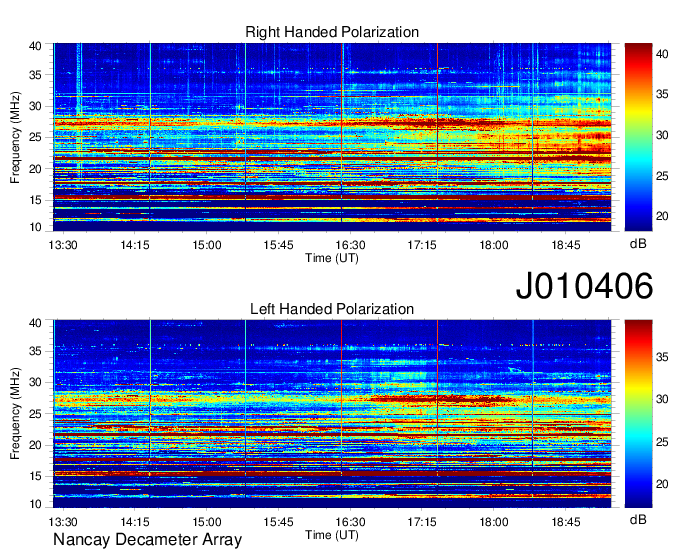The image size is (680, 552).
Task: Click the 40 MHz frequency tick on Right Handed plot
Action: [x=35, y=46]
